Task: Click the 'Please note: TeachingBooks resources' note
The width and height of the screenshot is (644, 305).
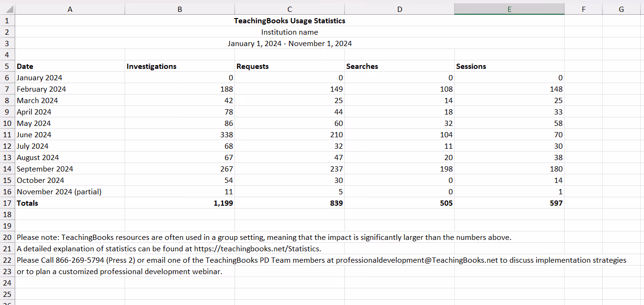Action: pos(264,238)
